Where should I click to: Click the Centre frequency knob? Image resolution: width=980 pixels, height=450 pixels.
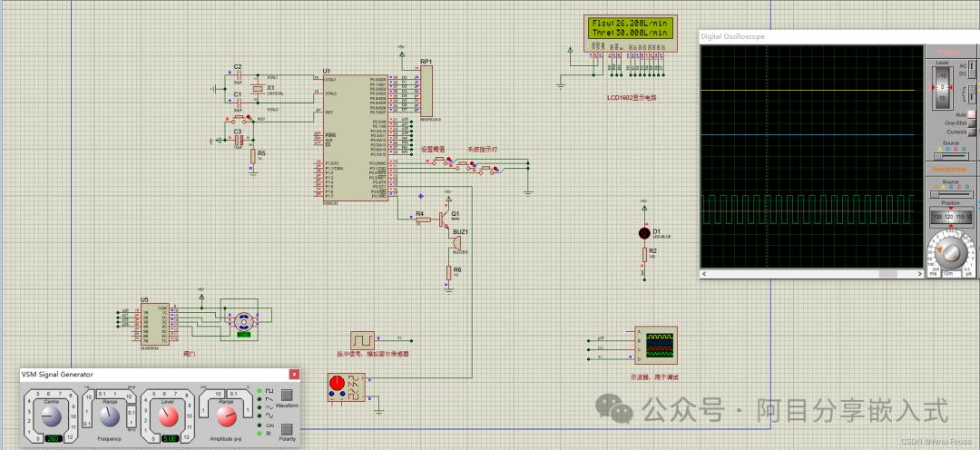pos(50,416)
